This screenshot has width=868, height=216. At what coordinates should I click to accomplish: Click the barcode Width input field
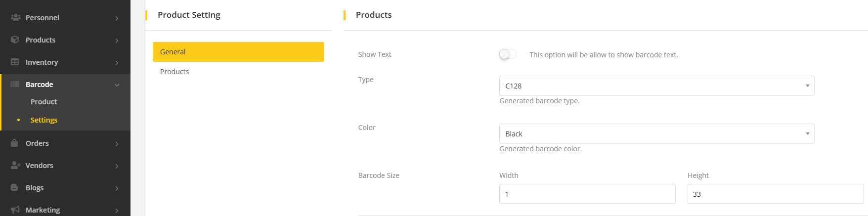[587, 194]
